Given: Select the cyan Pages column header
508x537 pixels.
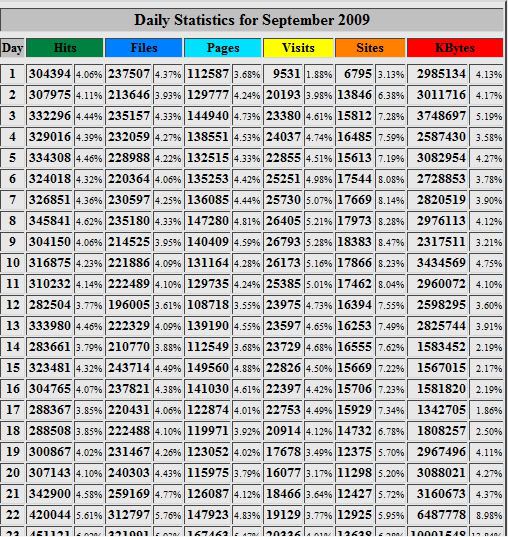Looking at the screenshot, I should (223, 48).
